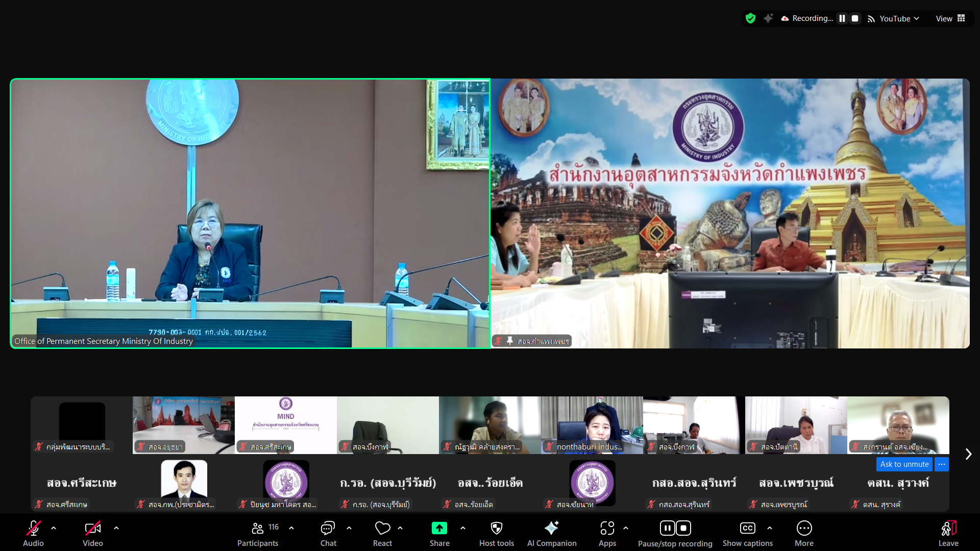Click the green encryption shield icon
980x551 pixels.
[750, 18]
